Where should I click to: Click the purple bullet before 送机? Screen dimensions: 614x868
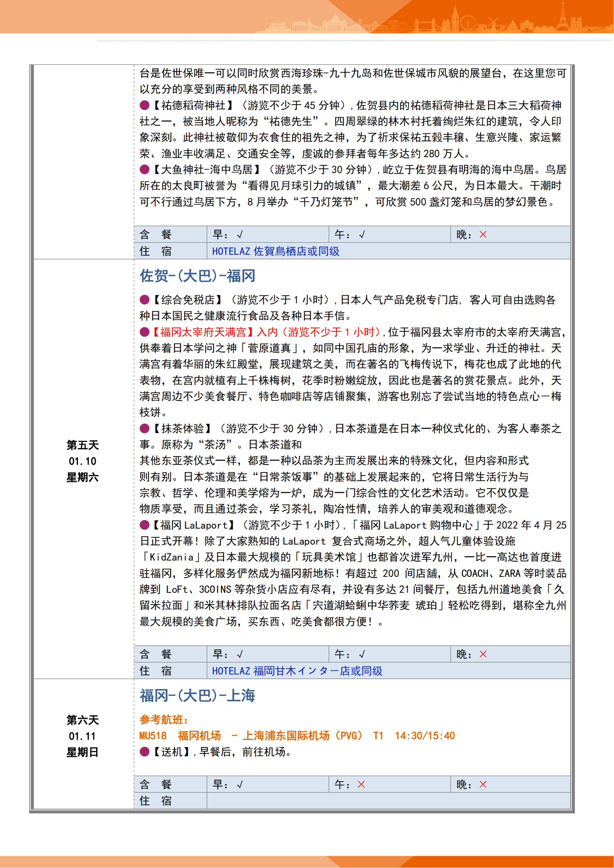144,751
